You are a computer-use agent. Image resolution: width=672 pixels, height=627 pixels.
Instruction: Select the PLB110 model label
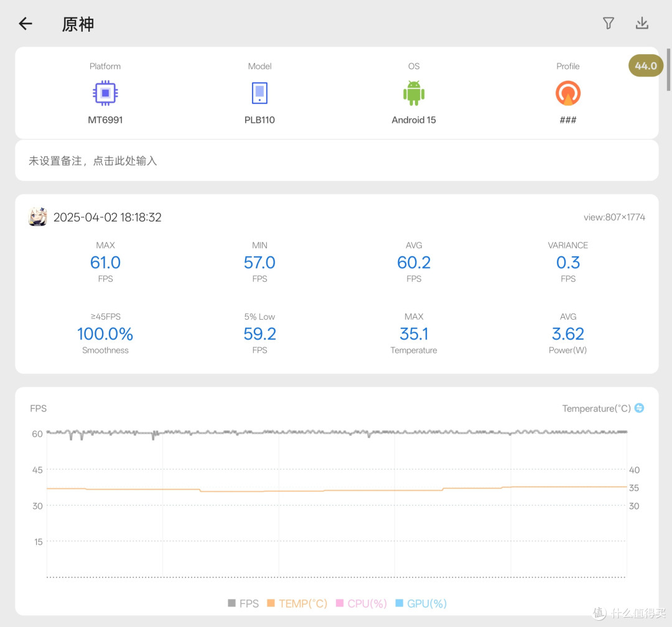click(x=259, y=120)
